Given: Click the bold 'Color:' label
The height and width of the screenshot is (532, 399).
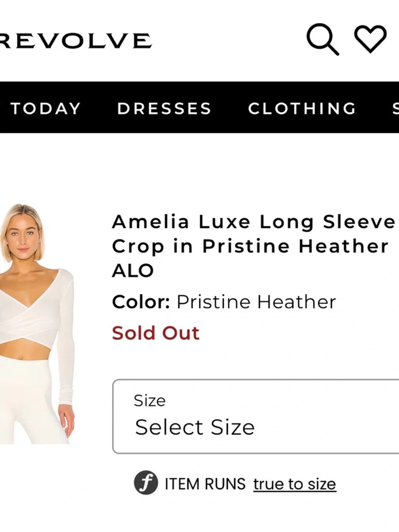Looking at the screenshot, I should coord(141,302).
